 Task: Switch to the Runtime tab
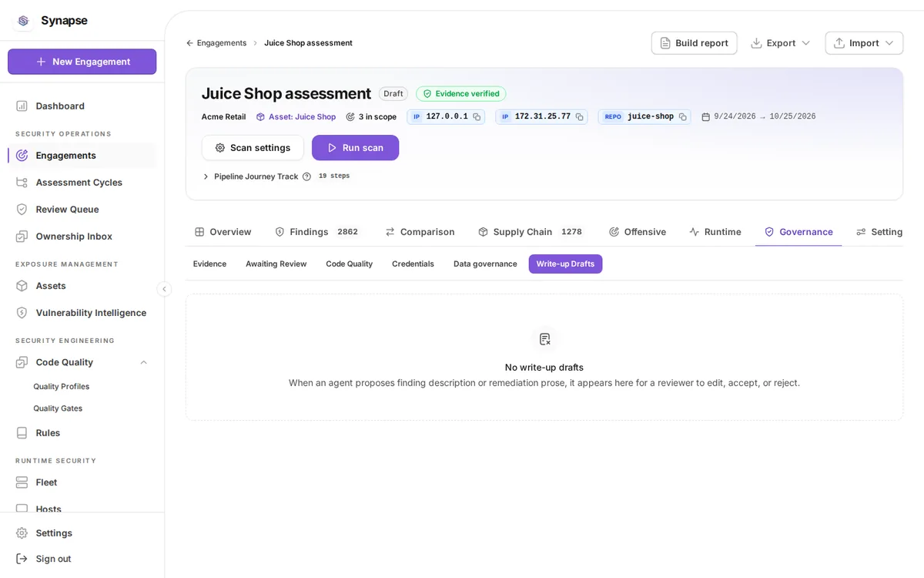[x=715, y=232]
